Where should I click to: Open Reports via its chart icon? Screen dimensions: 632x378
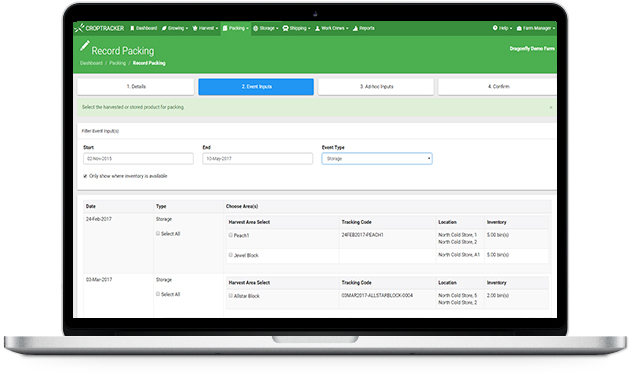[x=355, y=28]
